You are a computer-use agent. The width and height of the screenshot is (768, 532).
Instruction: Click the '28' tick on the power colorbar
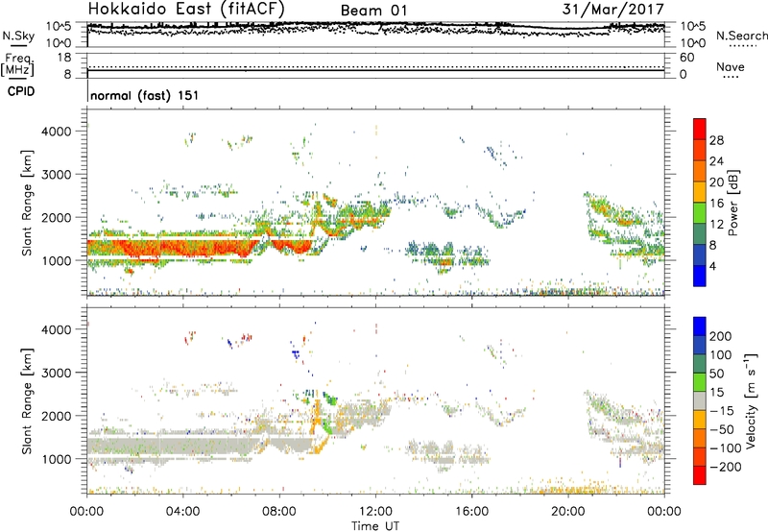[716, 140]
